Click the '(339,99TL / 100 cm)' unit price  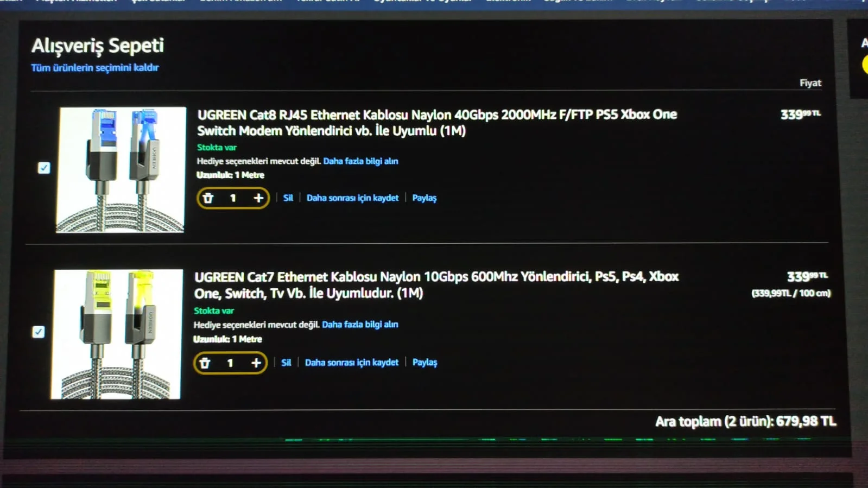(791, 294)
